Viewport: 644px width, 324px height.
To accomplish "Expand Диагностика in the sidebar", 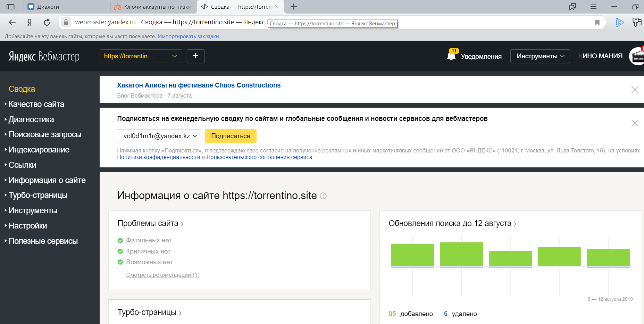I will tap(31, 119).
